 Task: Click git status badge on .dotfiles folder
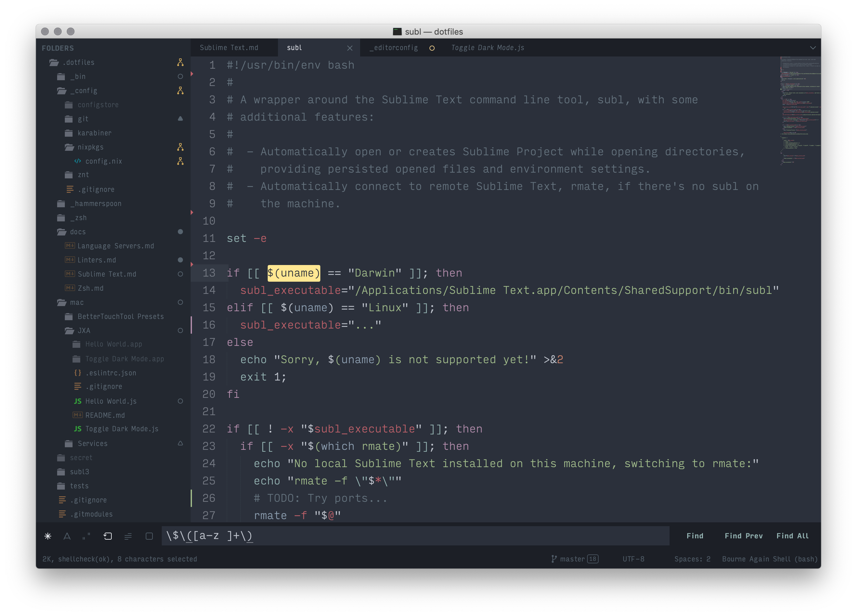click(x=180, y=62)
